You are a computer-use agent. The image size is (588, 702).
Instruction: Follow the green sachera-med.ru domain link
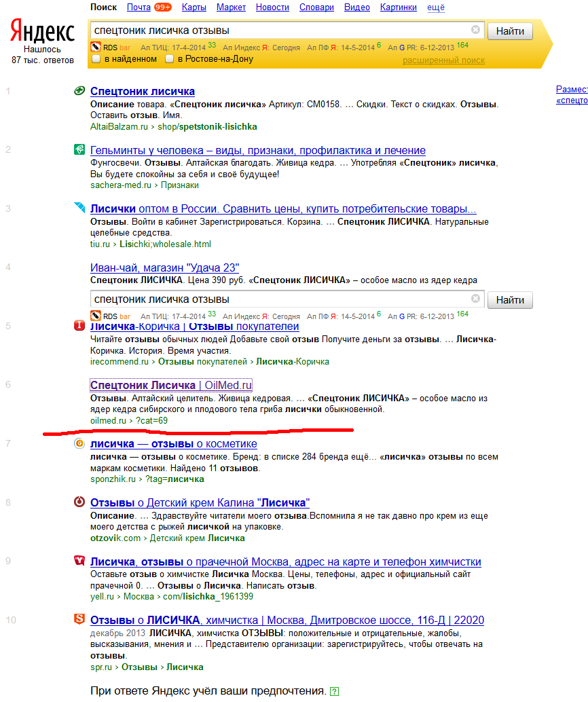[121, 185]
